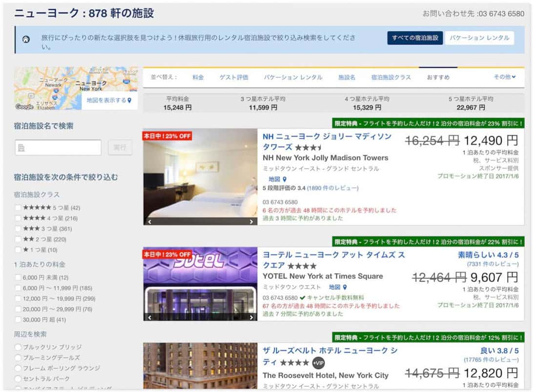
Task: Click the next photo arrow on the YOTEL image
Action: coord(251,317)
